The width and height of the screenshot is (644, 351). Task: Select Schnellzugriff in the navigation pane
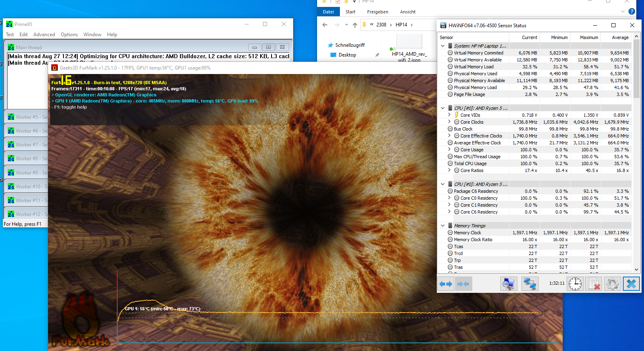pyautogui.click(x=350, y=45)
